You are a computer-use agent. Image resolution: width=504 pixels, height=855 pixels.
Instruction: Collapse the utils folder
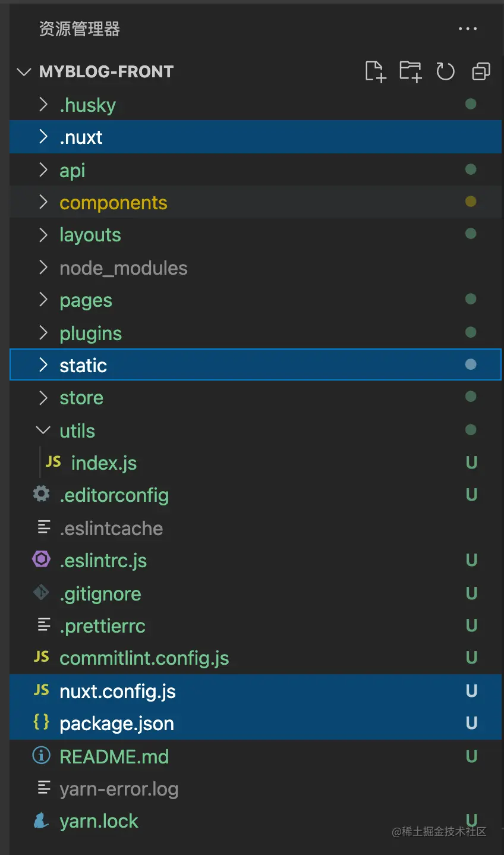point(43,430)
